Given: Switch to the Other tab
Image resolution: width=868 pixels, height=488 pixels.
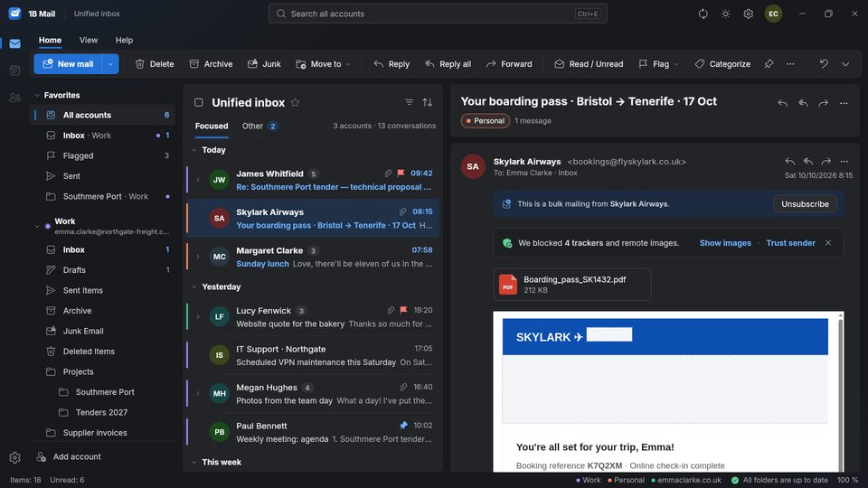Looking at the screenshot, I should click(x=259, y=127).
